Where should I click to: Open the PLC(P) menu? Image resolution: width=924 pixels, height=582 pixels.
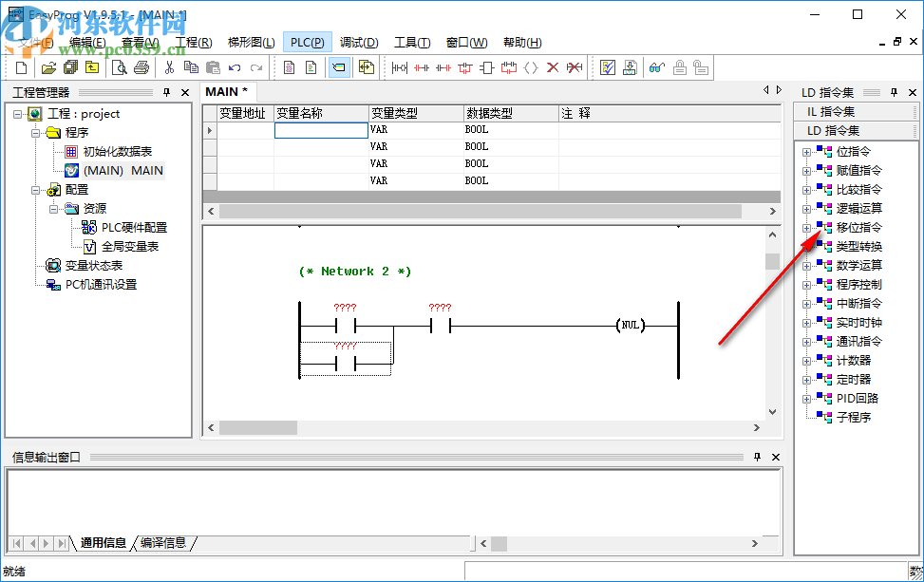pyautogui.click(x=307, y=43)
